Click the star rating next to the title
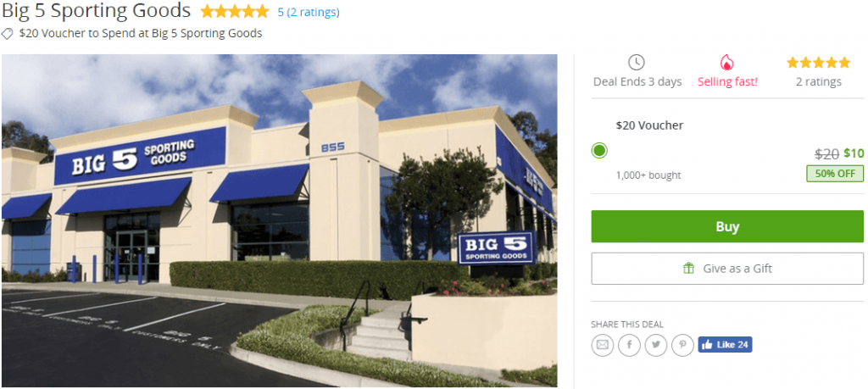 point(235,12)
